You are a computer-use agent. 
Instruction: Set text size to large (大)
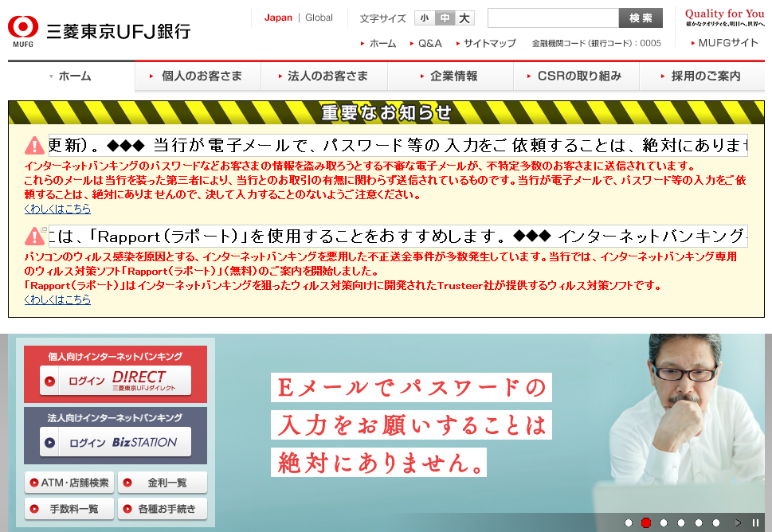point(464,18)
